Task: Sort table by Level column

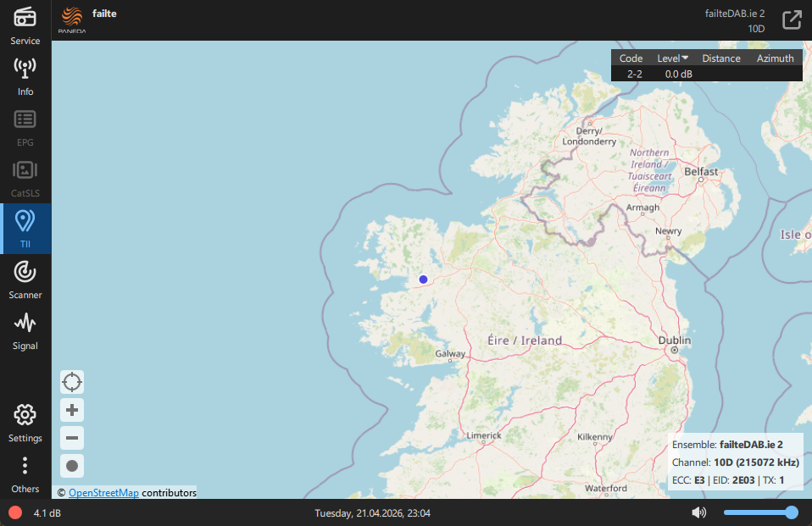Action: tap(672, 58)
